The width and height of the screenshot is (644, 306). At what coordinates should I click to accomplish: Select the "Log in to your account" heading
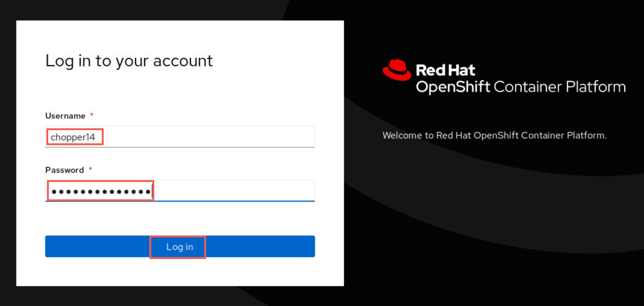(129, 61)
